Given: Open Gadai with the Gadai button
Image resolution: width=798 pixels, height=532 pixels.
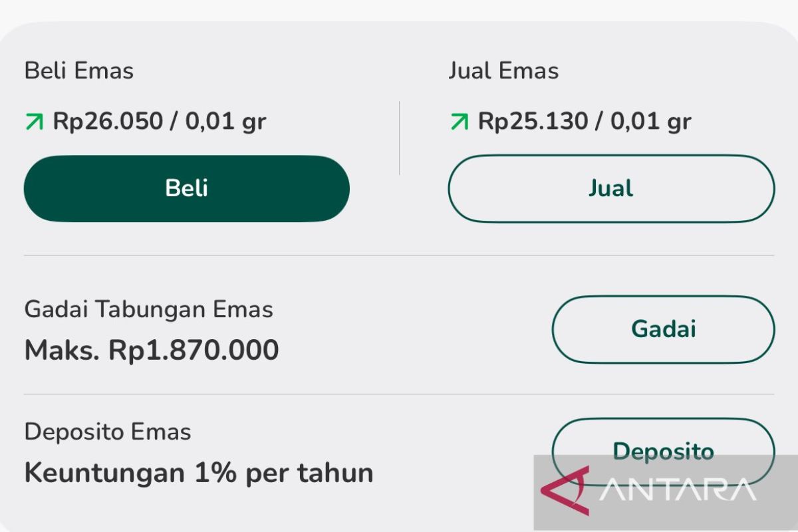Looking at the screenshot, I should tap(663, 329).
